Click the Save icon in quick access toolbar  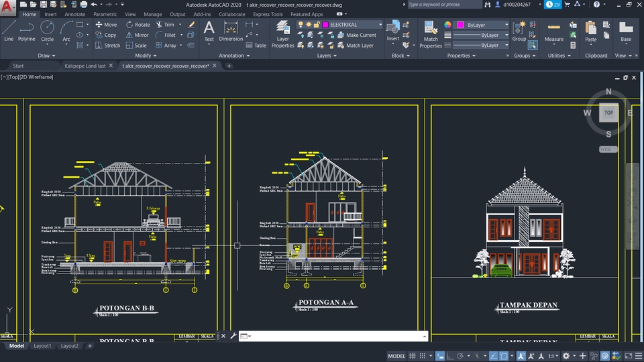[x=43, y=4]
